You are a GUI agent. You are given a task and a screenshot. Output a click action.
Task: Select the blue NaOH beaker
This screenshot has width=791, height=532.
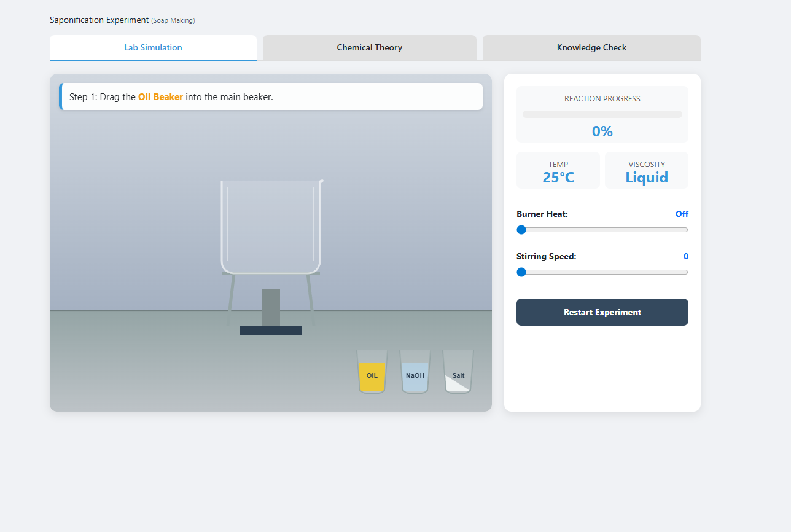tap(415, 372)
